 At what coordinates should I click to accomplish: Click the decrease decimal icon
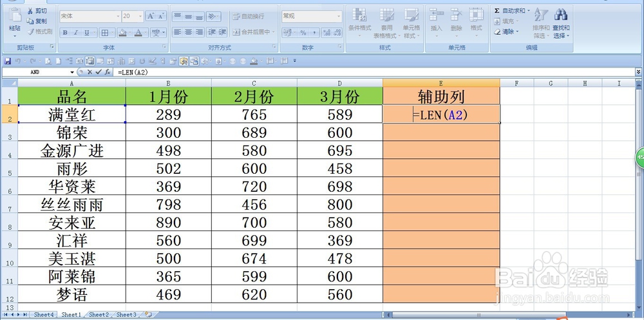point(337,32)
